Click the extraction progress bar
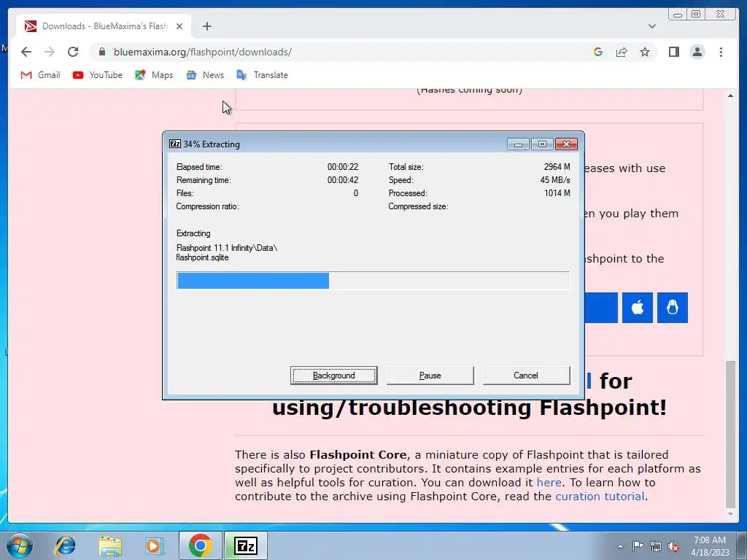Image resolution: width=747 pixels, height=560 pixels. 373,281
